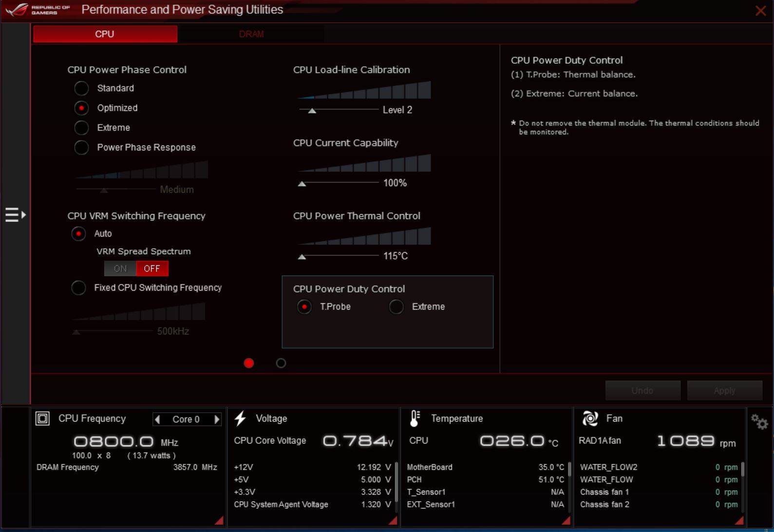The image size is (774, 532).
Task: Switch to the DRAM tab
Action: (x=251, y=34)
